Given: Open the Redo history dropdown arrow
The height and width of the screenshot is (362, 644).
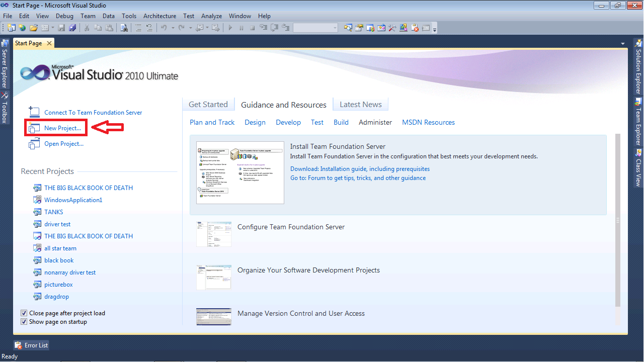Looking at the screenshot, I should tap(190, 28).
